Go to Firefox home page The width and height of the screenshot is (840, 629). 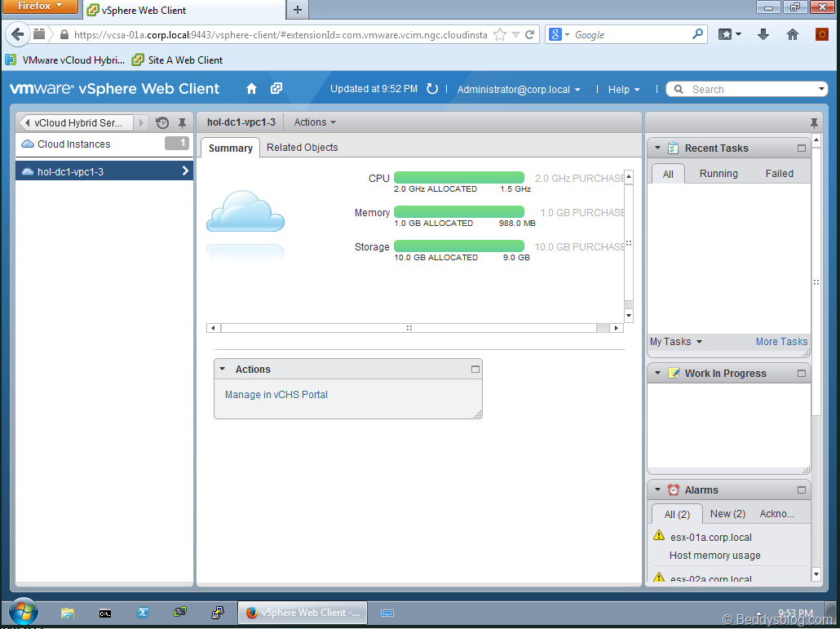[x=793, y=35]
